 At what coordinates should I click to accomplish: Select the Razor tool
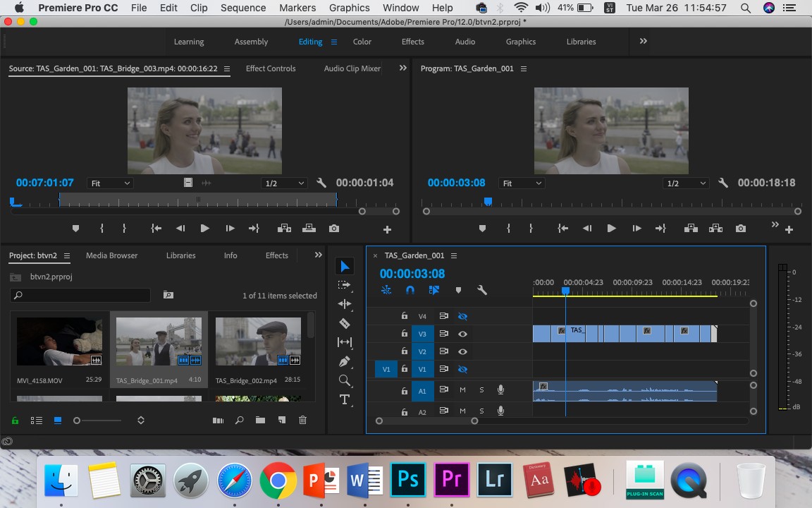345,323
